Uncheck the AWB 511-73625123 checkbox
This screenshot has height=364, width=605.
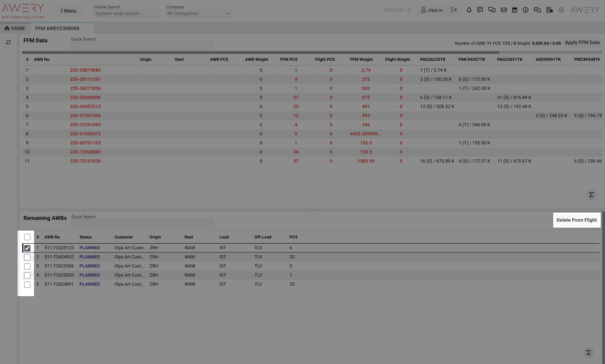tap(27, 248)
